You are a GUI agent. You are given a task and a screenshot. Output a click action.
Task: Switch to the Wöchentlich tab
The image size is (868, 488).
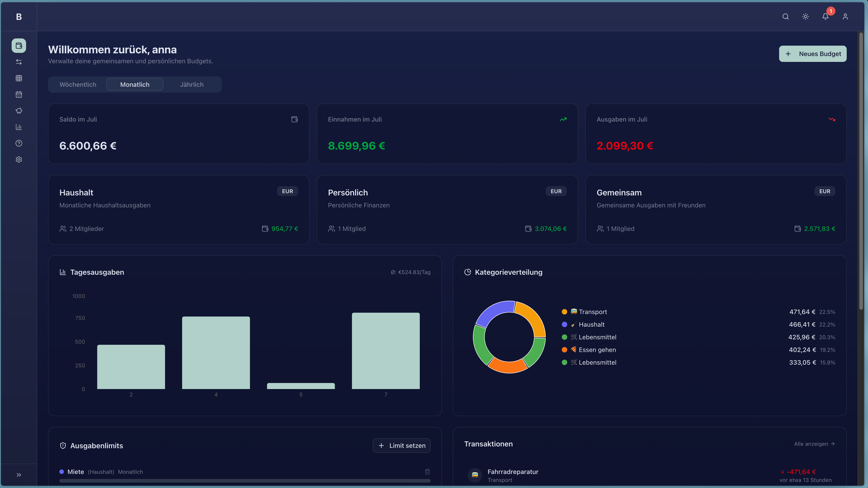click(78, 84)
